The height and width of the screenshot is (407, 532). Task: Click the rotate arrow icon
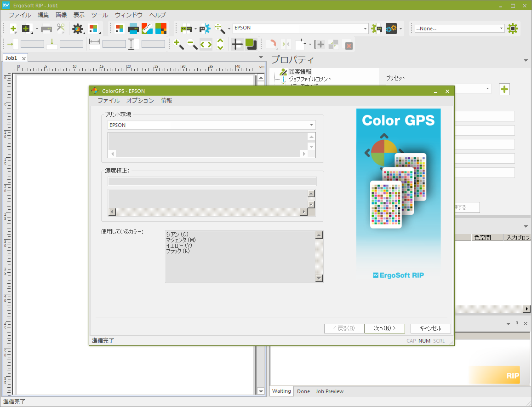(x=271, y=44)
